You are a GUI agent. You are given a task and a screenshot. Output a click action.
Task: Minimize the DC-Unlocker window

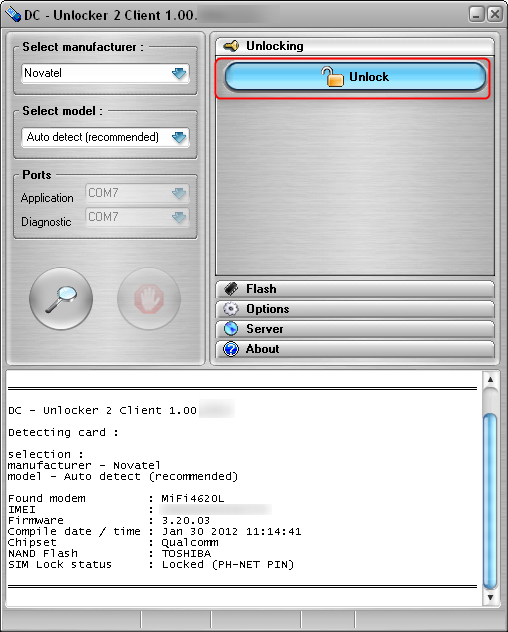tap(476, 15)
